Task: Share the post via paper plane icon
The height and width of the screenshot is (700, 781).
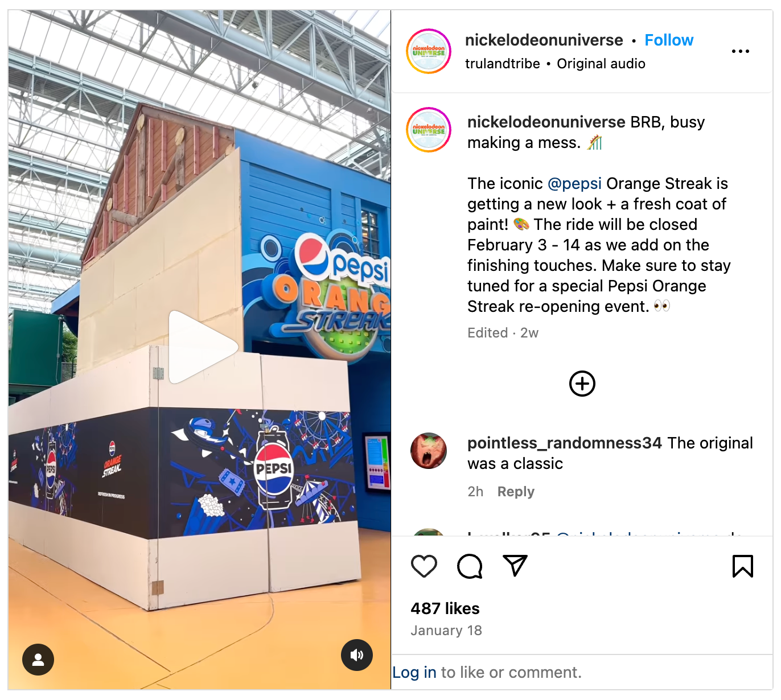Action: coord(515,565)
